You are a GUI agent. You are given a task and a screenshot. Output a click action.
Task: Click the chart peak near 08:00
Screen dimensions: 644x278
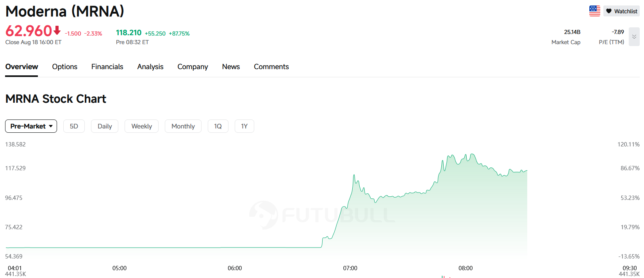click(x=473, y=154)
